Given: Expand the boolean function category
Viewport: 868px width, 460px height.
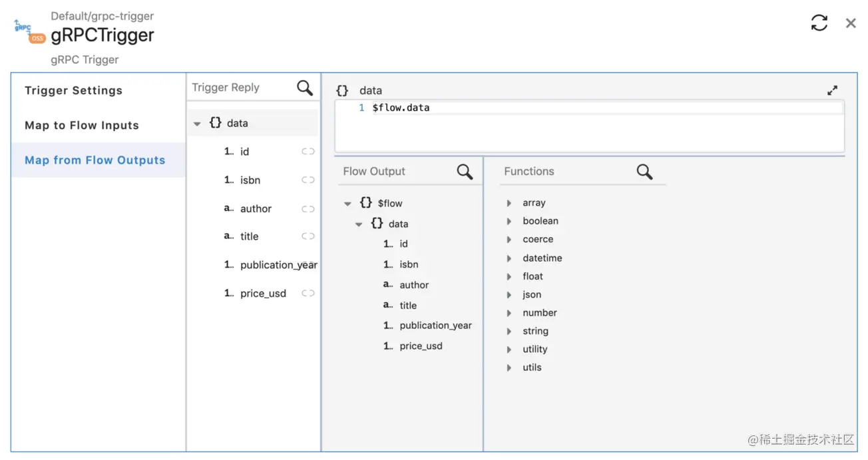Looking at the screenshot, I should point(509,221).
